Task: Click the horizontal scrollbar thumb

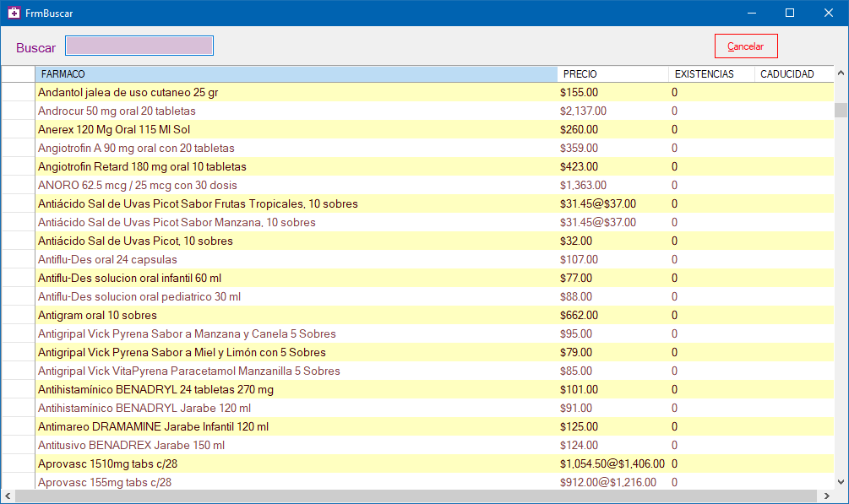Action: pos(416,496)
